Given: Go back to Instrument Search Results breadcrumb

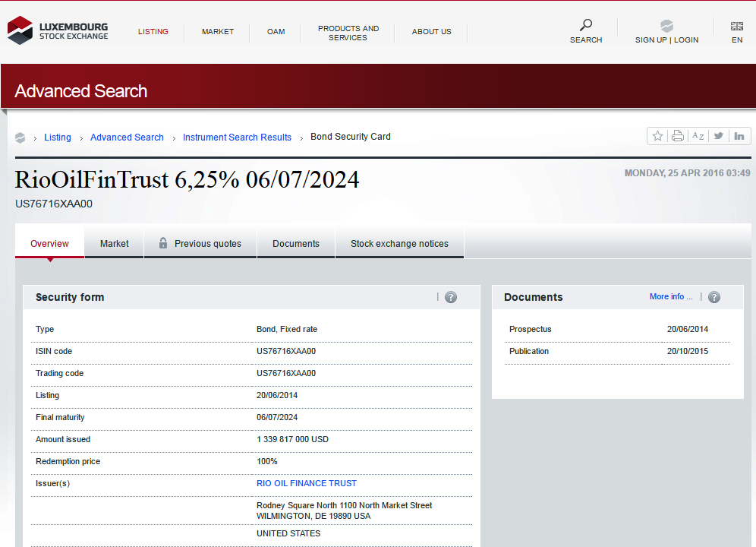Looking at the screenshot, I should 237,138.
